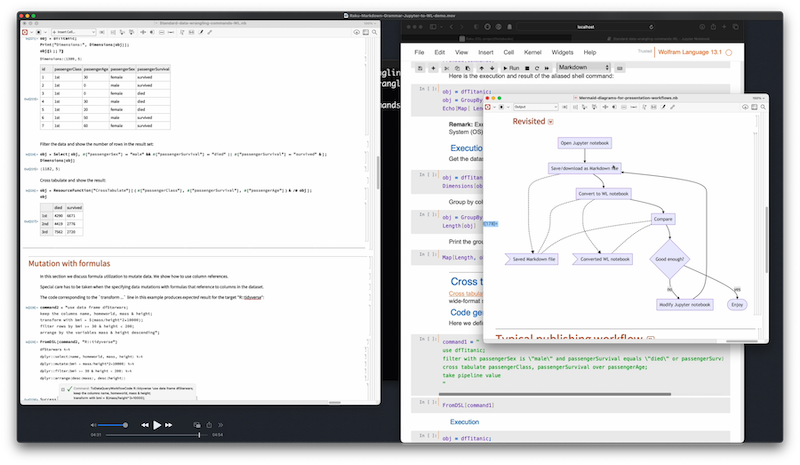Image resolution: width=800 pixels, height=465 pixels.
Task: Click the Mutation with formulas heading
Action: [x=69, y=263]
